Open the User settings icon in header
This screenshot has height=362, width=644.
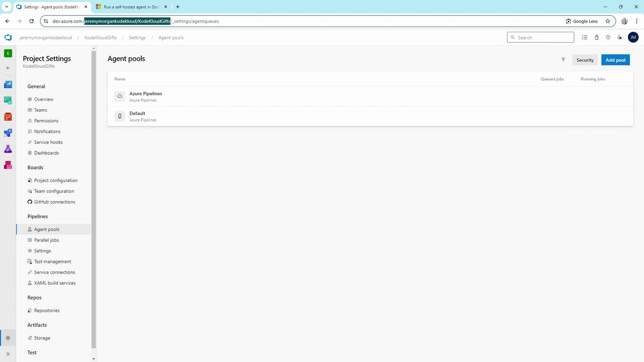[x=619, y=37]
